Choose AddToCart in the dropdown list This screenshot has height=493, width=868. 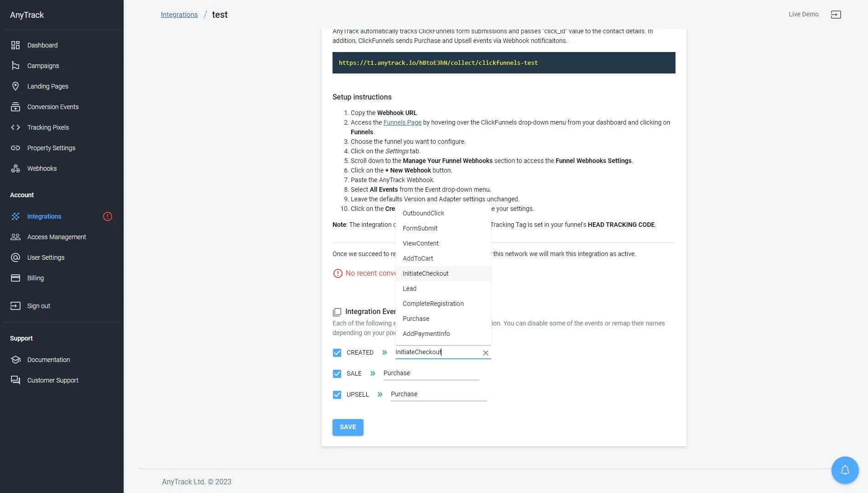pos(443,258)
